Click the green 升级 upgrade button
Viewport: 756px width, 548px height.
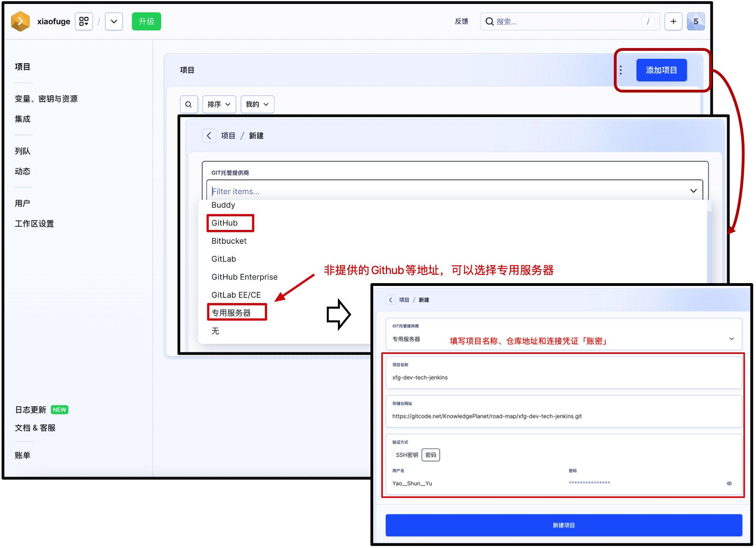click(x=147, y=21)
